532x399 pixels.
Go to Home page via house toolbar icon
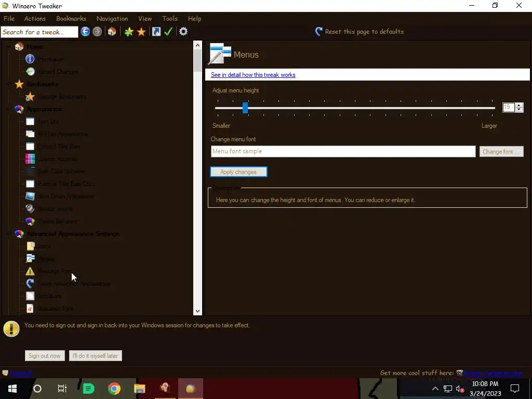(112, 32)
